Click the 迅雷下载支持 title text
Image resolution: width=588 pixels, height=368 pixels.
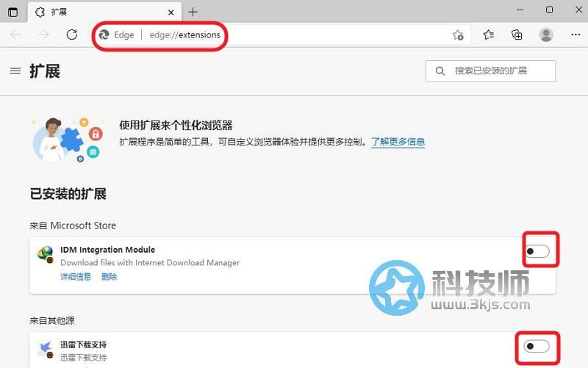(x=83, y=344)
